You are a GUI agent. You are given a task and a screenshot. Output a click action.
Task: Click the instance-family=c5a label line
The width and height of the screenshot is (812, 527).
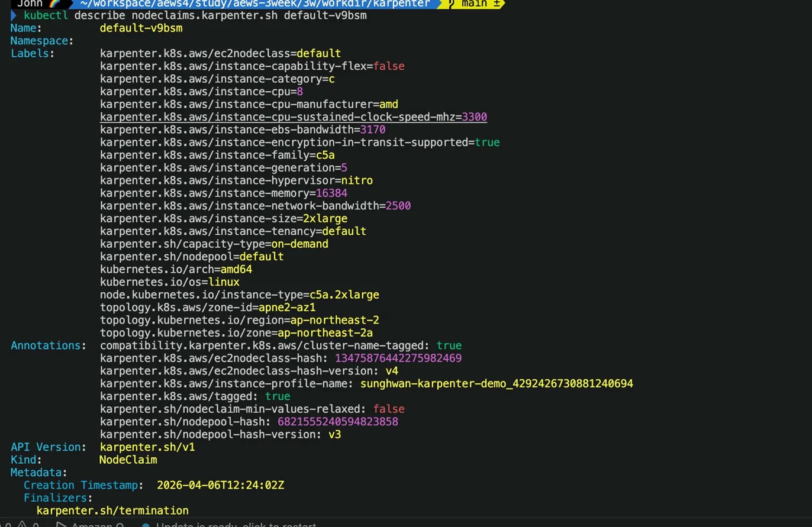click(217, 155)
